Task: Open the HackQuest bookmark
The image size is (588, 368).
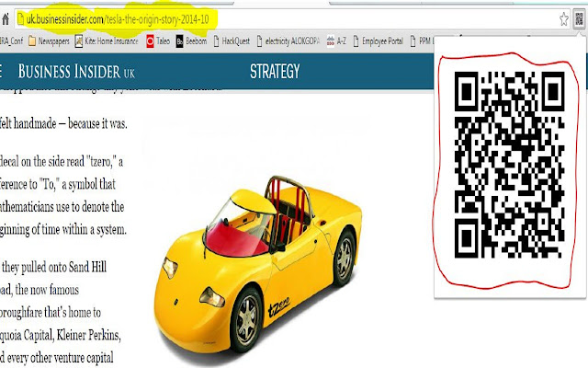Action: tap(232, 40)
